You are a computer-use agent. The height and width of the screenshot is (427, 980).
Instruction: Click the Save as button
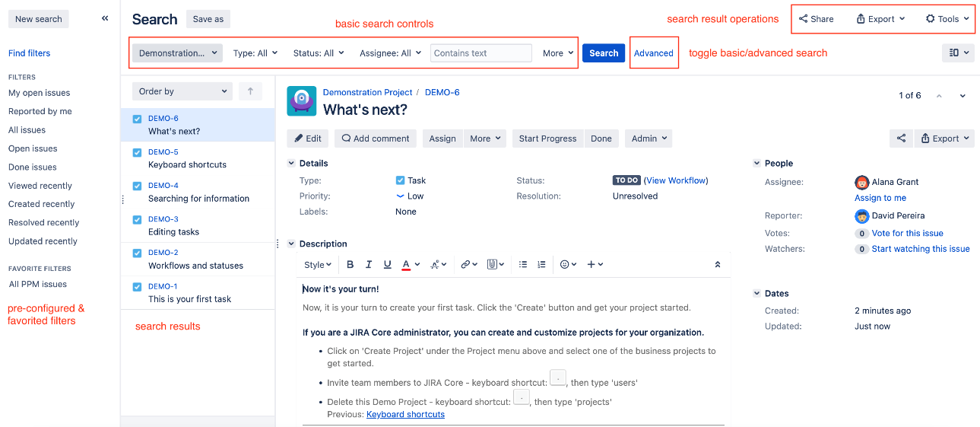[208, 19]
